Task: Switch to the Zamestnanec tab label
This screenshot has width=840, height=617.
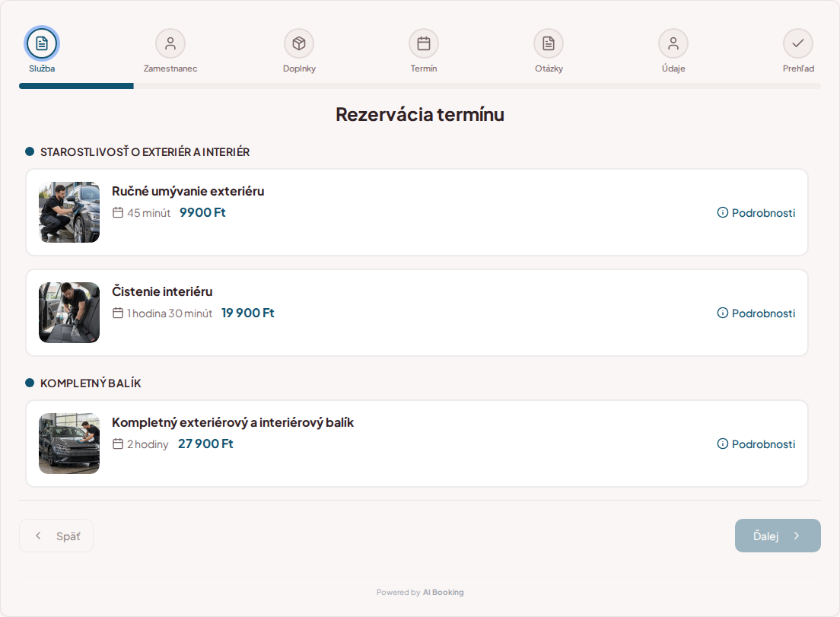Action: [170, 68]
